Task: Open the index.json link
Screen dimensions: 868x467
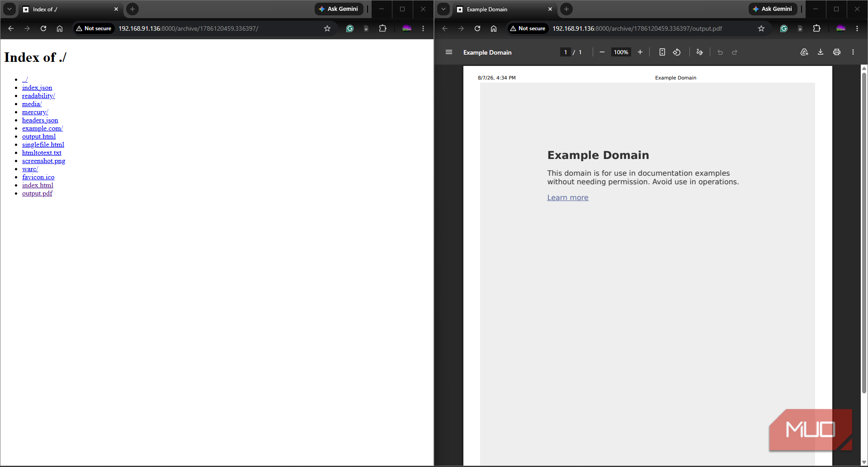Action: (x=37, y=88)
